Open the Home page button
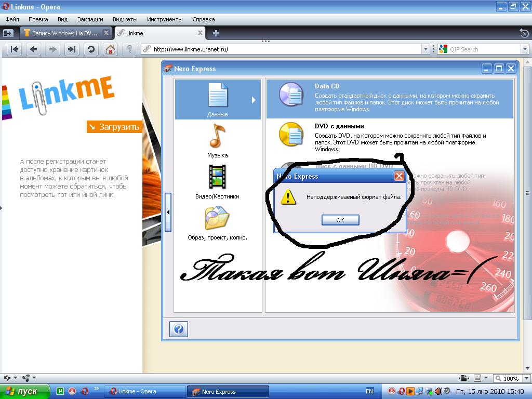532x399 pixels. (110, 49)
